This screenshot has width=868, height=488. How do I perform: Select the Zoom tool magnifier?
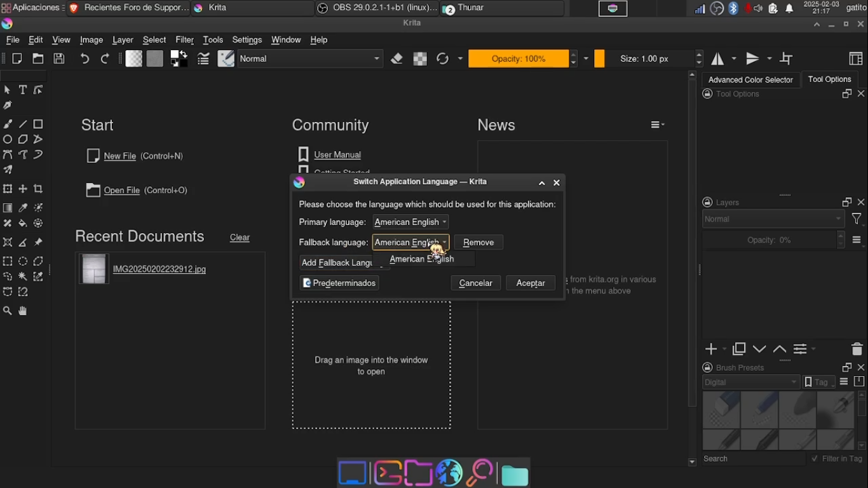pyautogui.click(x=8, y=311)
